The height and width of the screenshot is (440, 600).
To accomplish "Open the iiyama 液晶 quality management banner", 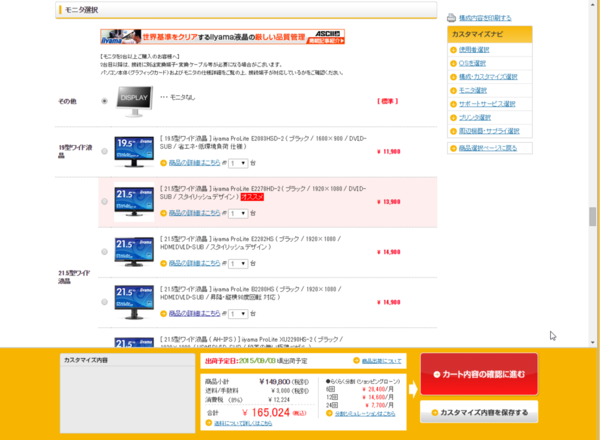I will tap(223, 37).
